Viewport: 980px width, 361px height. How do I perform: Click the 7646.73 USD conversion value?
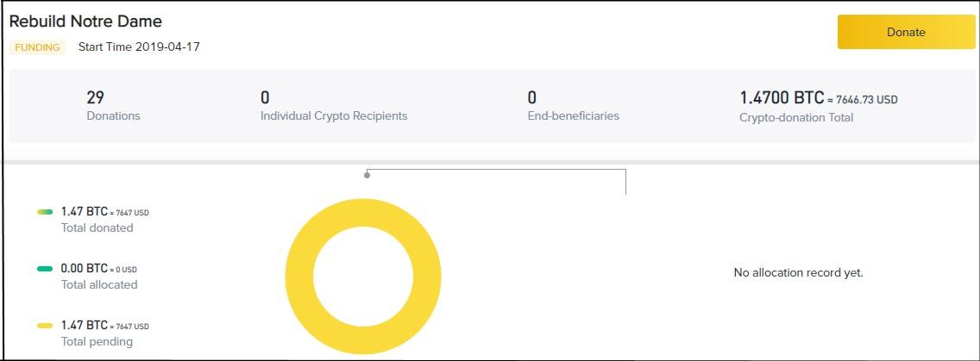(x=866, y=100)
